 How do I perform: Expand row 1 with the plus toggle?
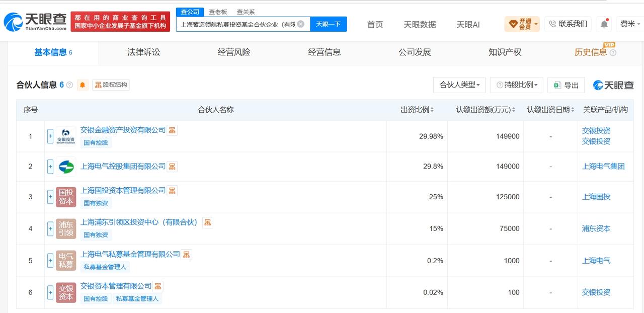pos(50,136)
